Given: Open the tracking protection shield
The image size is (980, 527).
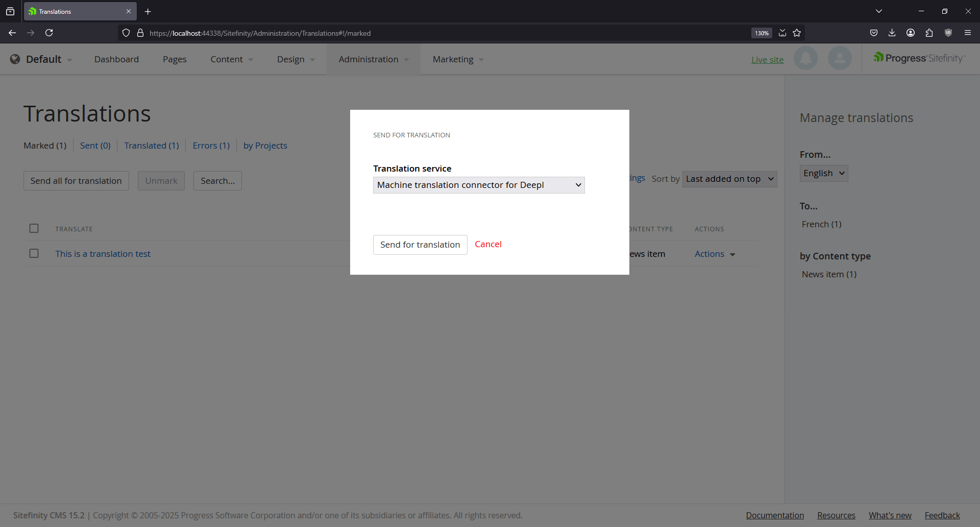Looking at the screenshot, I should tap(126, 33).
